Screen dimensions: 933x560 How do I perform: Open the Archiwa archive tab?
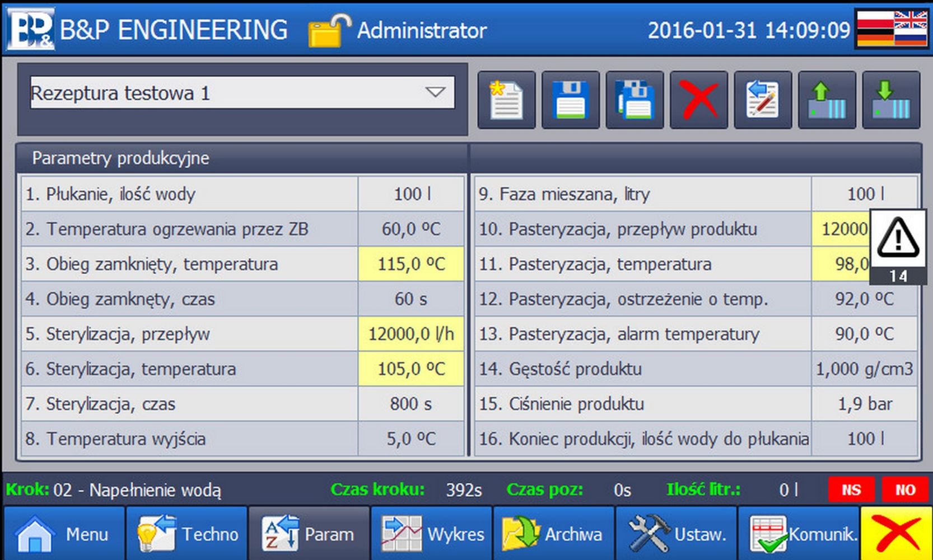554,534
